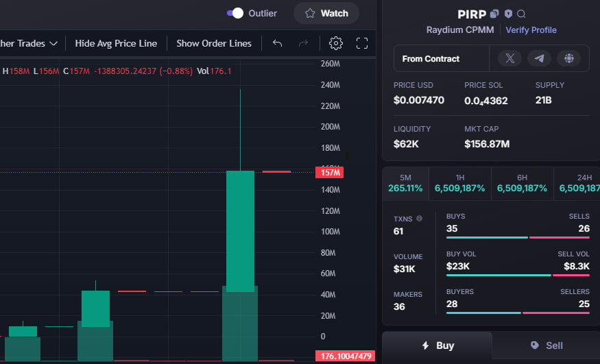The image size is (600, 364).
Task: Click the MKT CAP value $156.87M
Action: tap(487, 144)
